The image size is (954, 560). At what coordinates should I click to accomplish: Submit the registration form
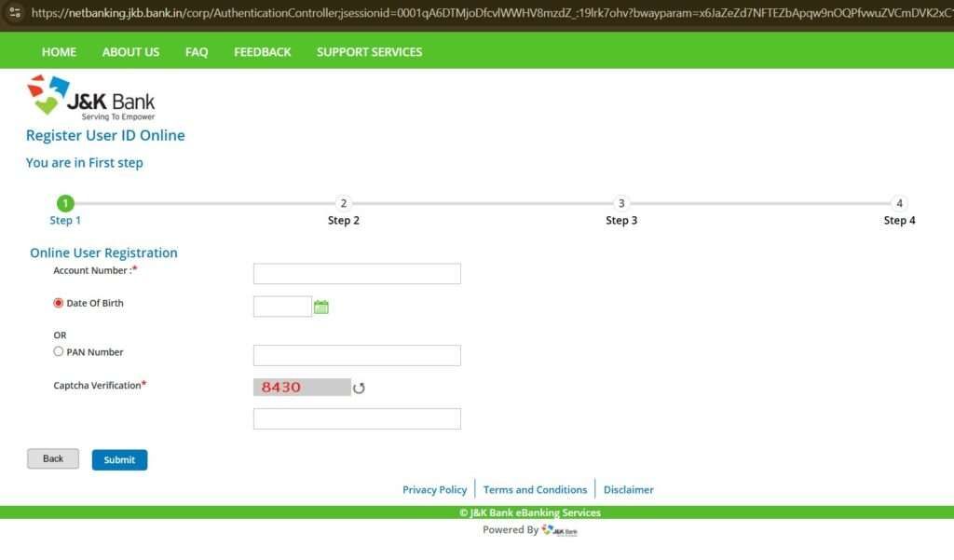tap(119, 459)
